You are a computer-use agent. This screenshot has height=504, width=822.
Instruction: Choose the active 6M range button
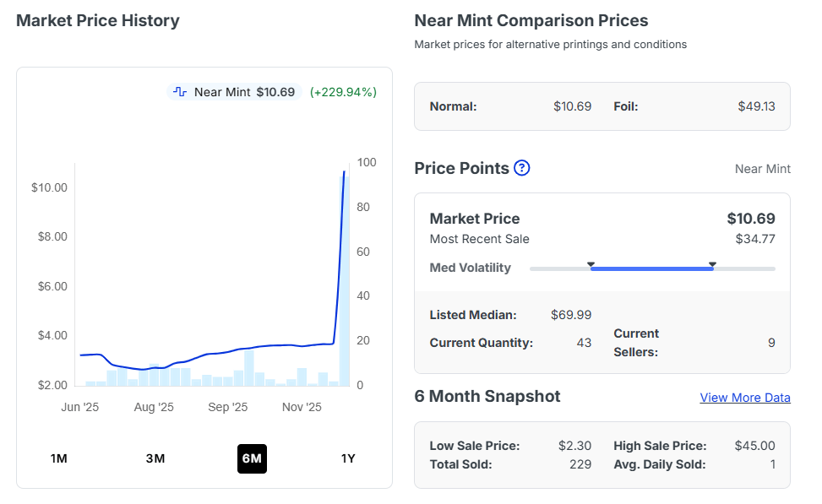click(252, 458)
